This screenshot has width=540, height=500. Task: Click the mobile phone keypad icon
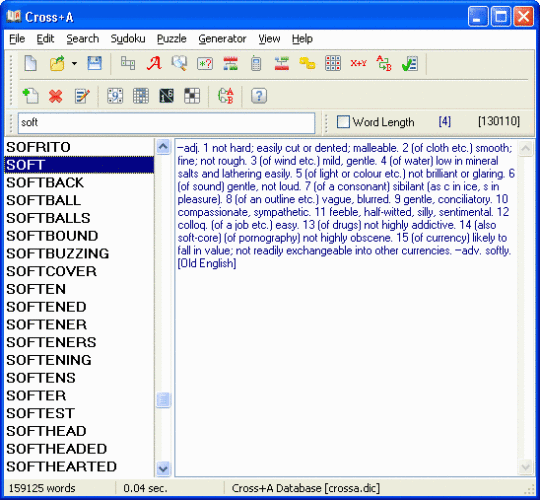(x=256, y=63)
